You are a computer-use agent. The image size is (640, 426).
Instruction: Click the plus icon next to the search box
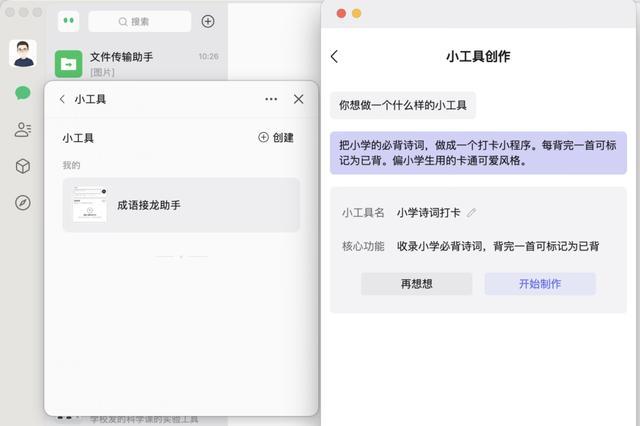[x=208, y=21]
